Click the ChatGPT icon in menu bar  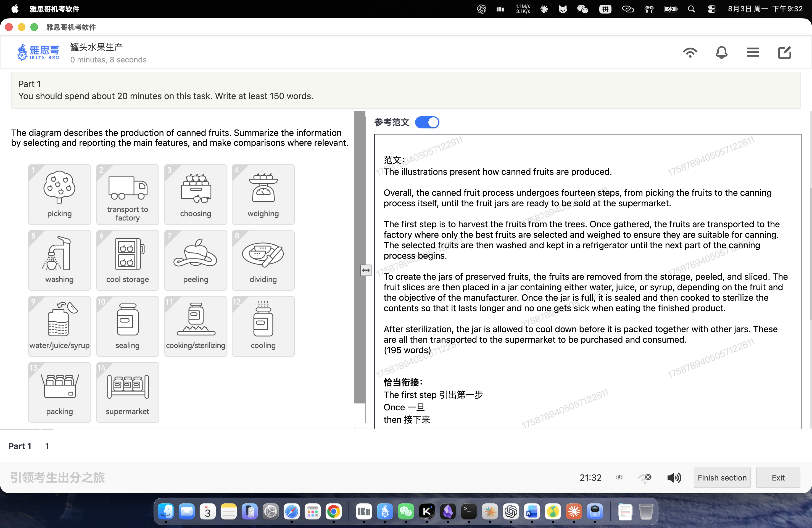pyautogui.click(x=481, y=9)
